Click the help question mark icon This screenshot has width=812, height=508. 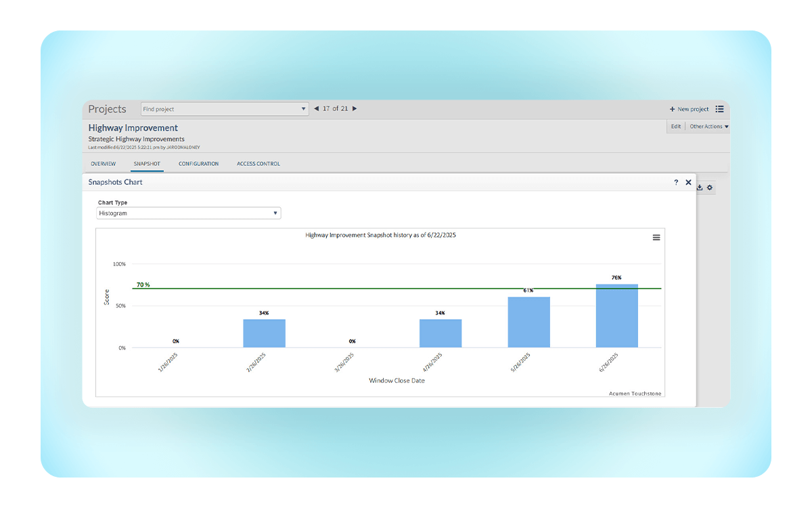coord(676,182)
